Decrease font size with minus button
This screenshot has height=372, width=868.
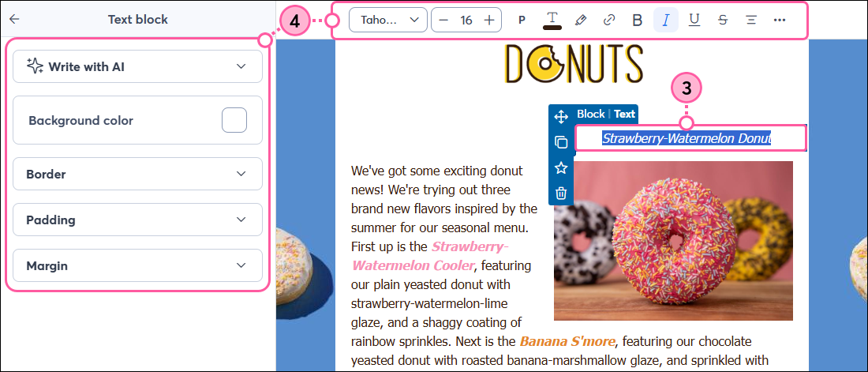coord(443,20)
